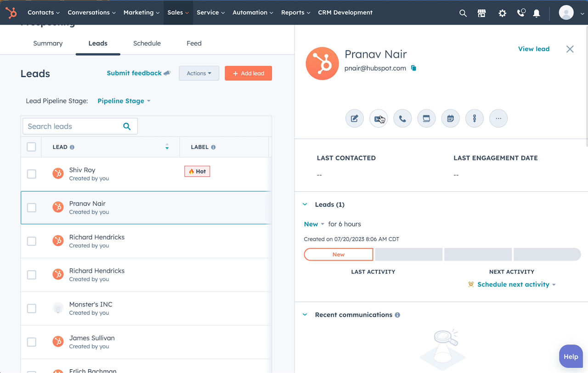Click the note pencil icon for Pranav Nair
The width and height of the screenshot is (588, 373).
(355, 118)
